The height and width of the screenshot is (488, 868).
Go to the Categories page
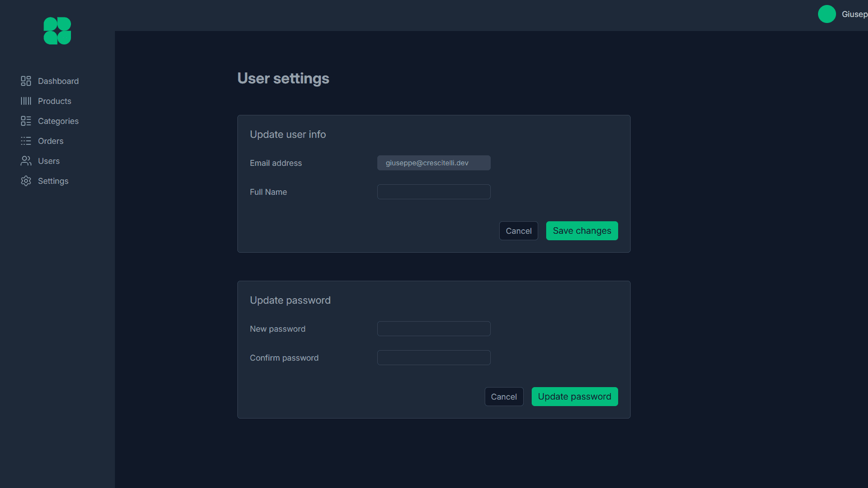click(58, 120)
